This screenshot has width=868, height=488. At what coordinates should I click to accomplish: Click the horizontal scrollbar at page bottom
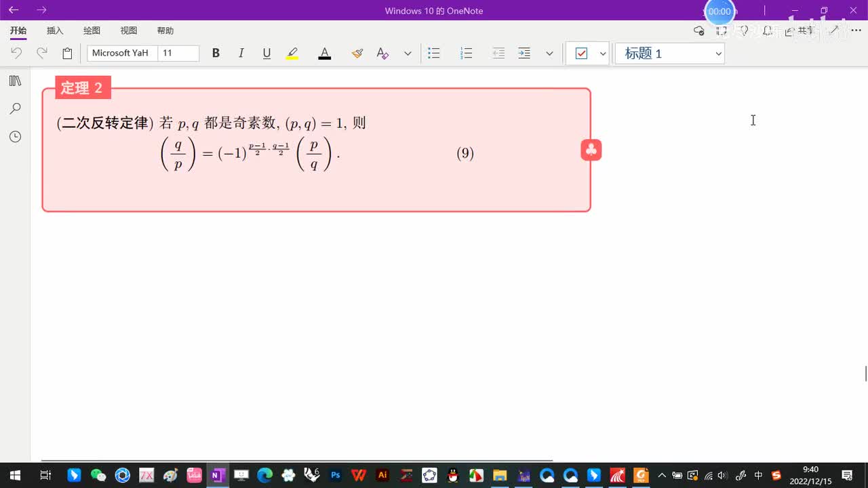(297, 460)
